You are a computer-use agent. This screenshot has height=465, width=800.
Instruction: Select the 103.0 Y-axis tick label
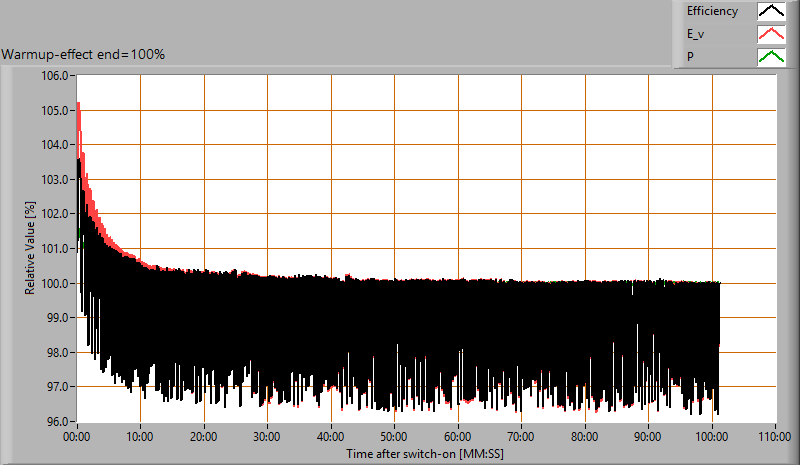click(x=54, y=179)
